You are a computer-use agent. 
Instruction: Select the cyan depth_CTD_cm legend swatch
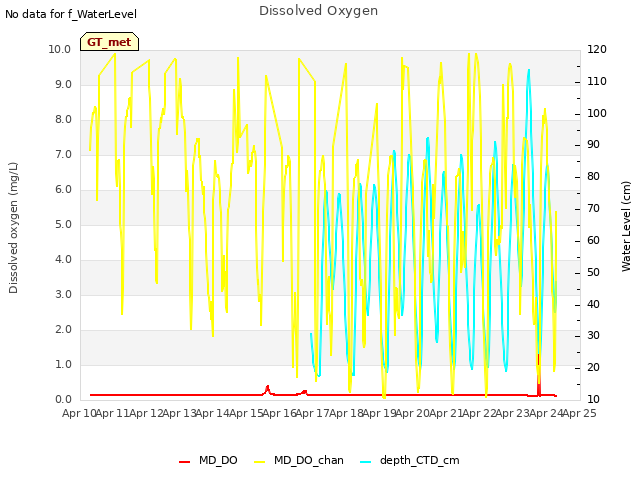coord(366,462)
